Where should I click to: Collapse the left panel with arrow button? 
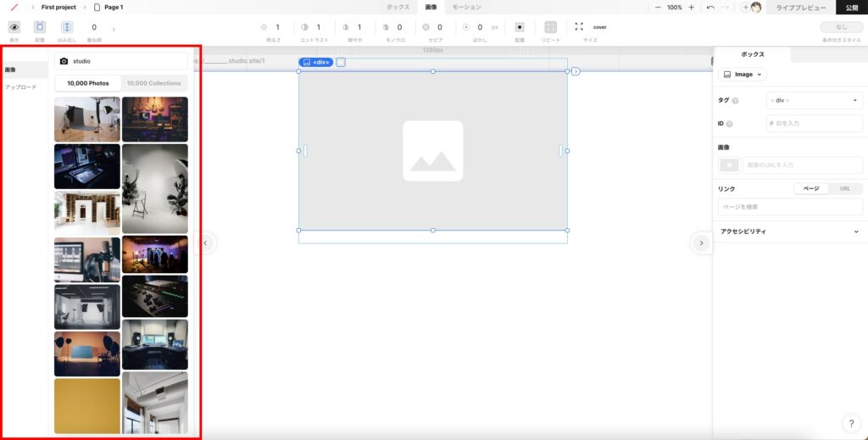coord(204,243)
